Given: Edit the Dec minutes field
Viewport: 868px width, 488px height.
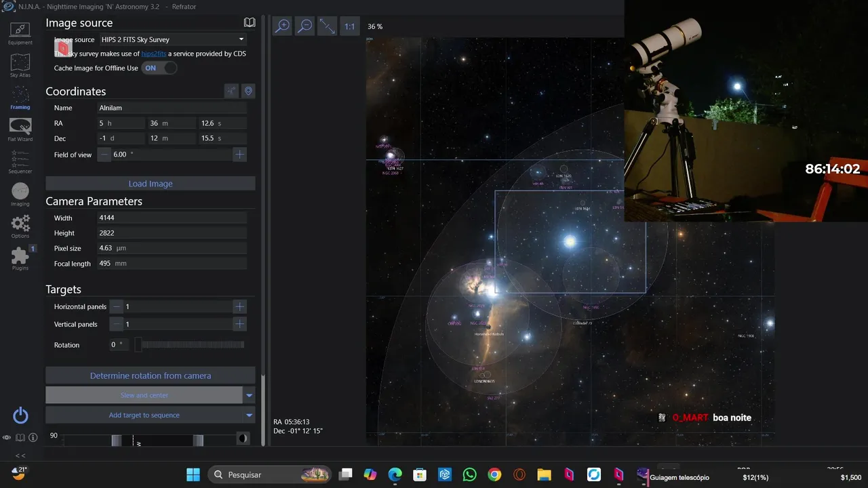Looking at the screenshot, I should [172, 138].
